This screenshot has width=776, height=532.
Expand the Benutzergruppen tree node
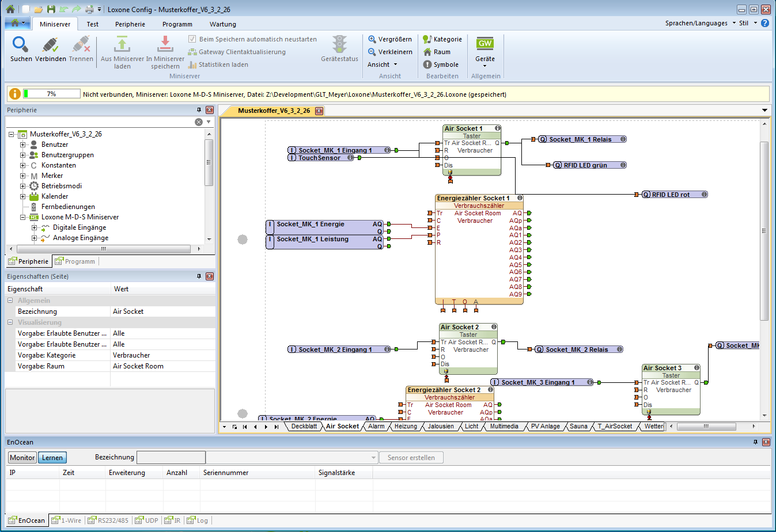[23, 155]
